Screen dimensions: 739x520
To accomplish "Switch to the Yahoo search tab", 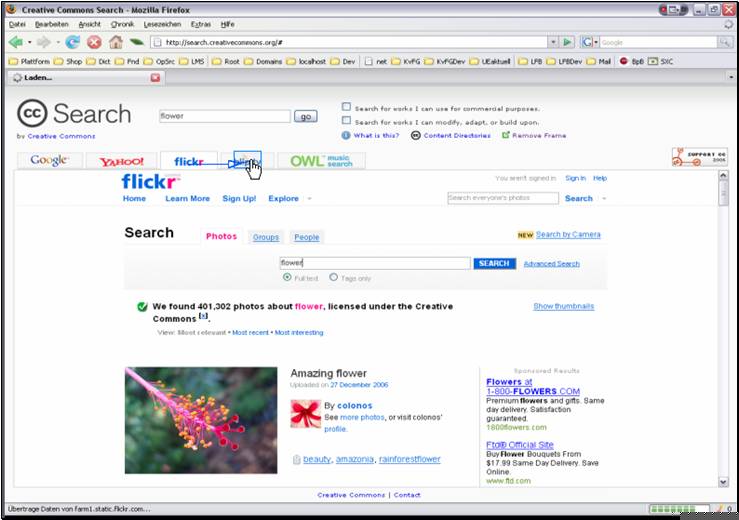I will pyautogui.click(x=121, y=161).
